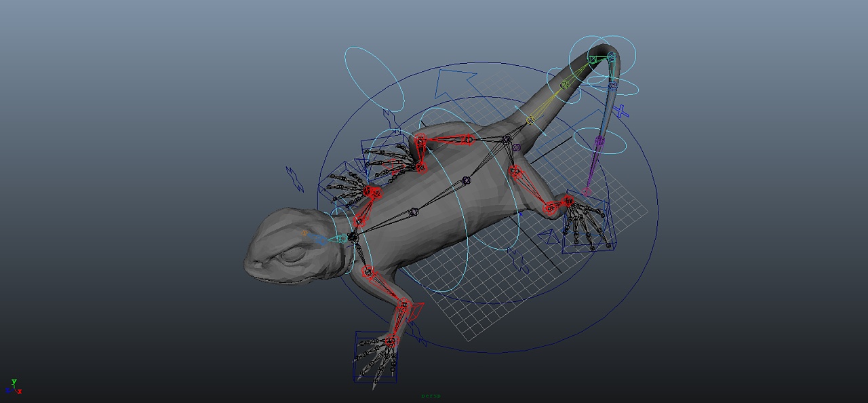Select the purple tail joint
Viewport: 868px width, 403px height.
(599, 141)
